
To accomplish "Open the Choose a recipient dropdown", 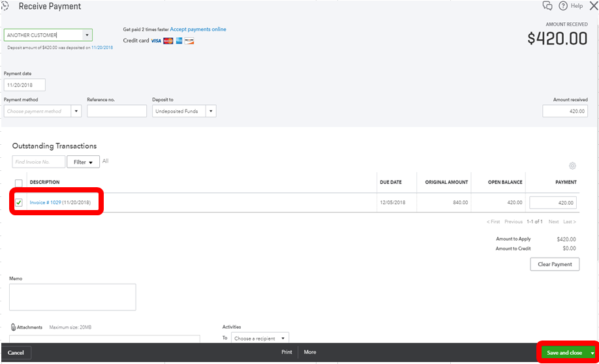I will click(x=260, y=338).
